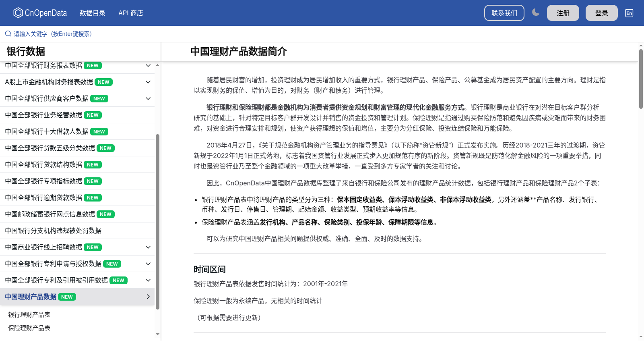Expand 中国全部银行专利及引用被引用数据 chevron

pos(148,280)
